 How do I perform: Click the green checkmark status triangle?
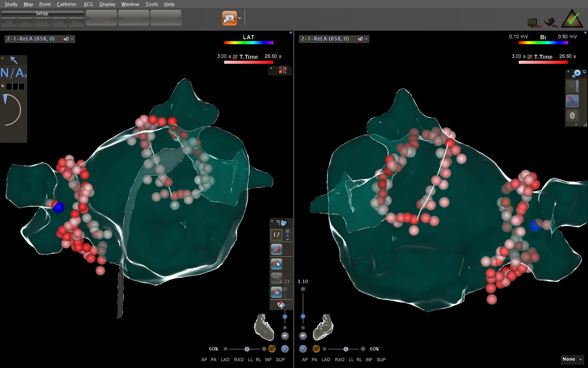coord(572,19)
